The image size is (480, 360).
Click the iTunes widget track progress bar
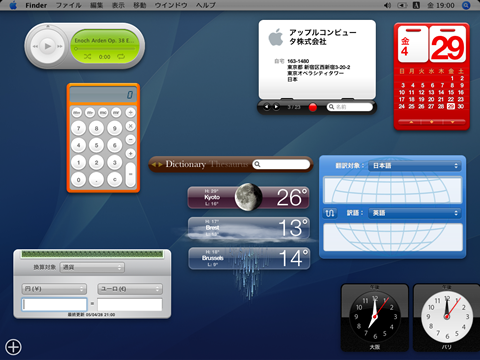click(105, 49)
